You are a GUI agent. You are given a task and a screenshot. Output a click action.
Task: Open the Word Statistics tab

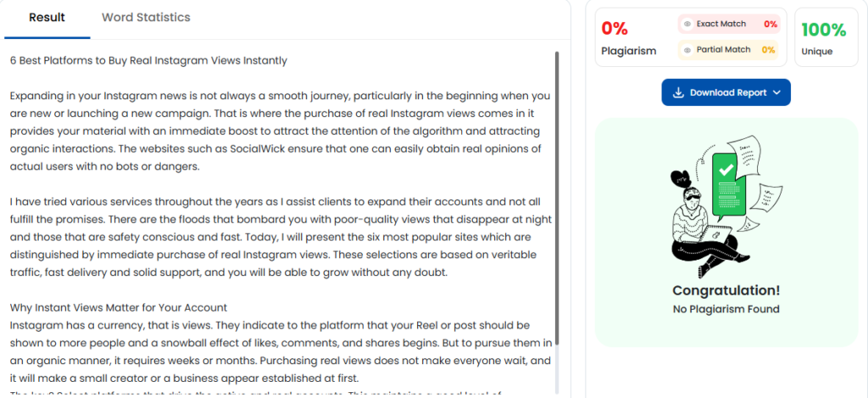[146, 18]
